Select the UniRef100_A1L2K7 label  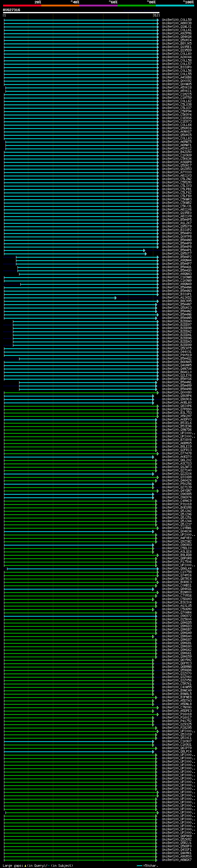[177, 223]
